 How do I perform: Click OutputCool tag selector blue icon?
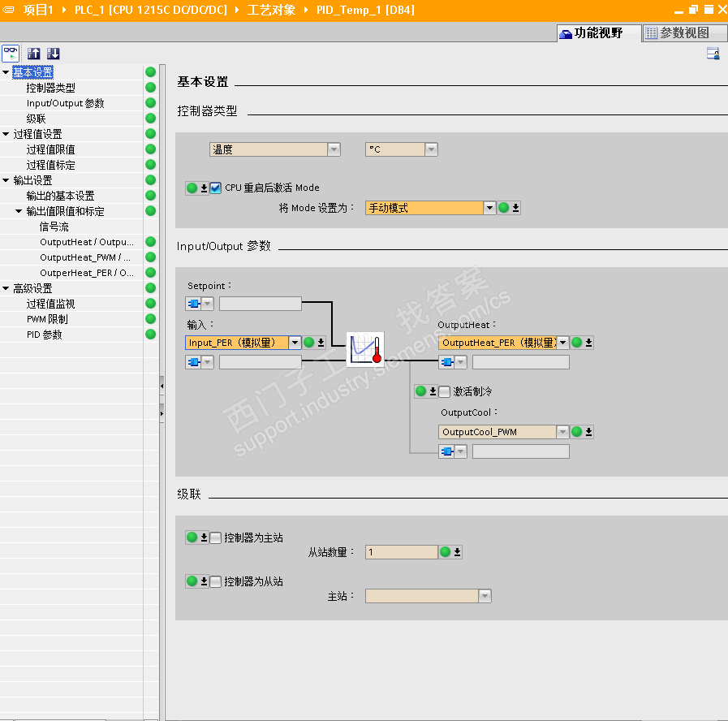(447, 451)
